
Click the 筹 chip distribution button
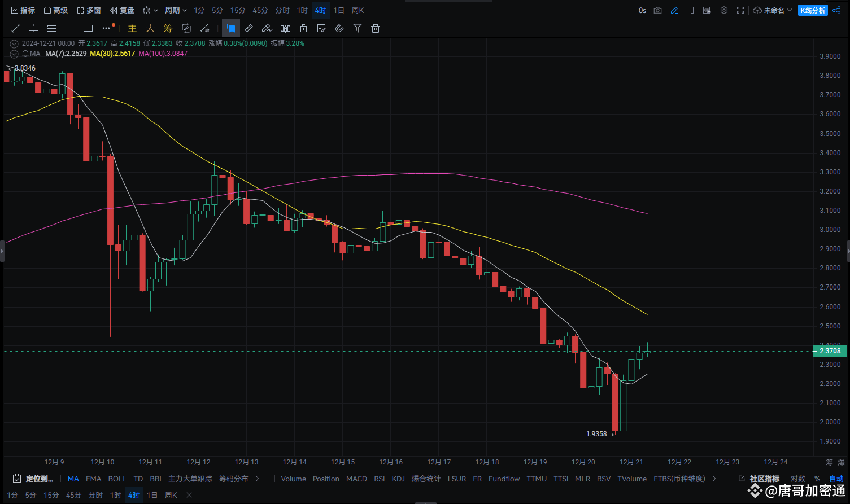[168, 28]
